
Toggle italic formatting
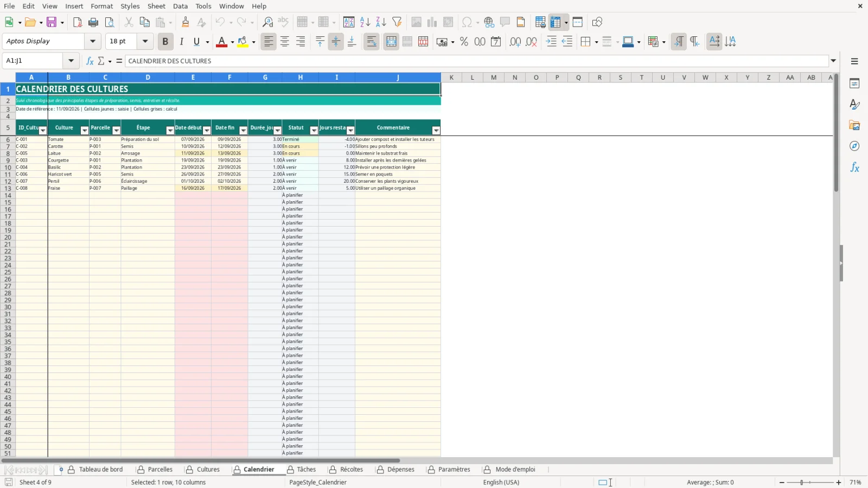[x=181, y=42]
